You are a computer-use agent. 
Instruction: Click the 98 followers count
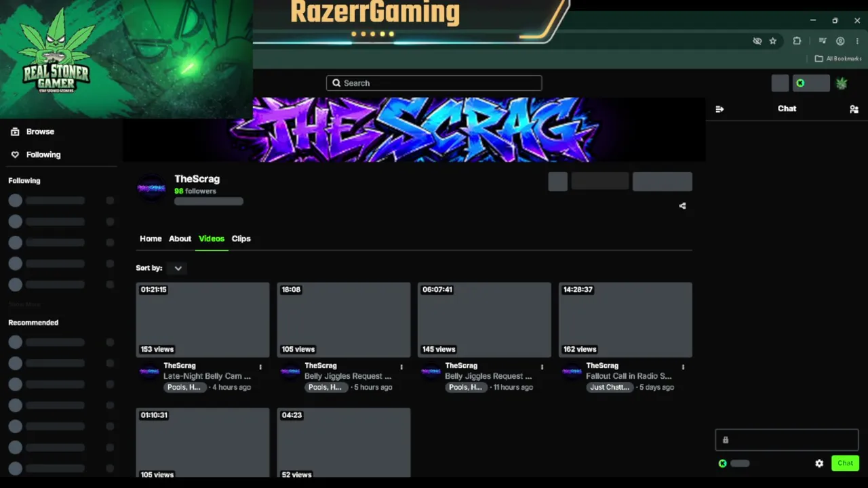195,191
